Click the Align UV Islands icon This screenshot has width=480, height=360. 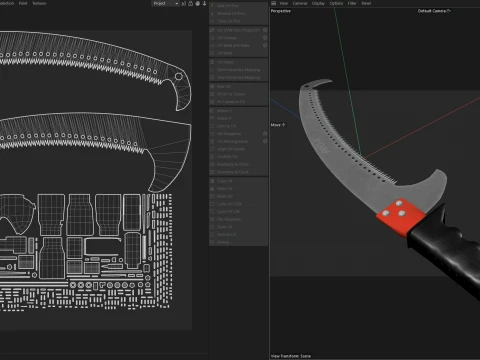(212, 149)
